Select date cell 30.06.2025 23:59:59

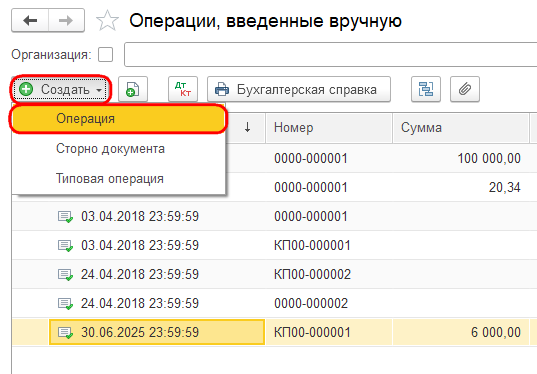(x=157, y=332)
